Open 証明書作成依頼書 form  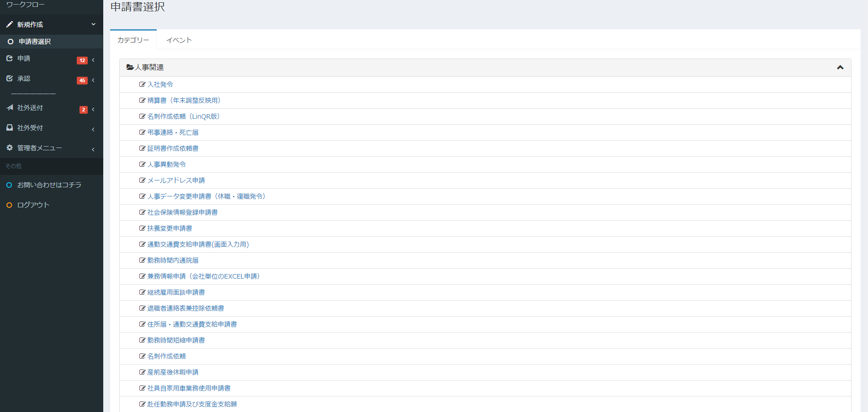(173, 148)
